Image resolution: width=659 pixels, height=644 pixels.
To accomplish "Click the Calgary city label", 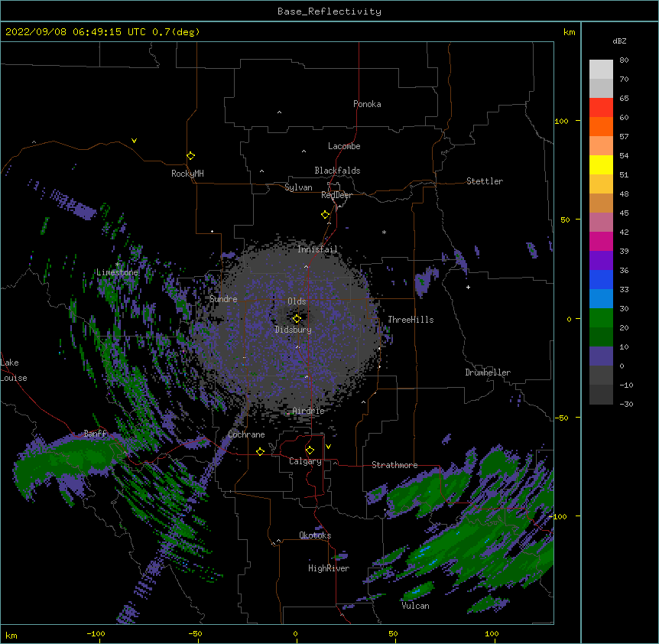I will 305,461.
